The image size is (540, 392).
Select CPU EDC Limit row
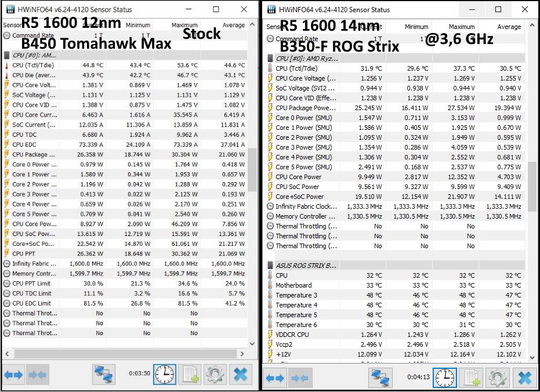[125, 303]
